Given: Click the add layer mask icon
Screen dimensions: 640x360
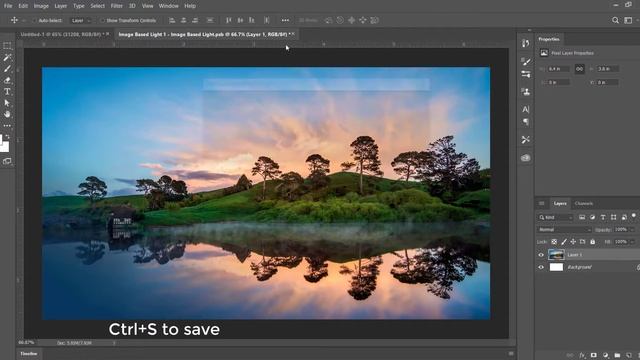Looking at the screenshot, I should 594,356.
